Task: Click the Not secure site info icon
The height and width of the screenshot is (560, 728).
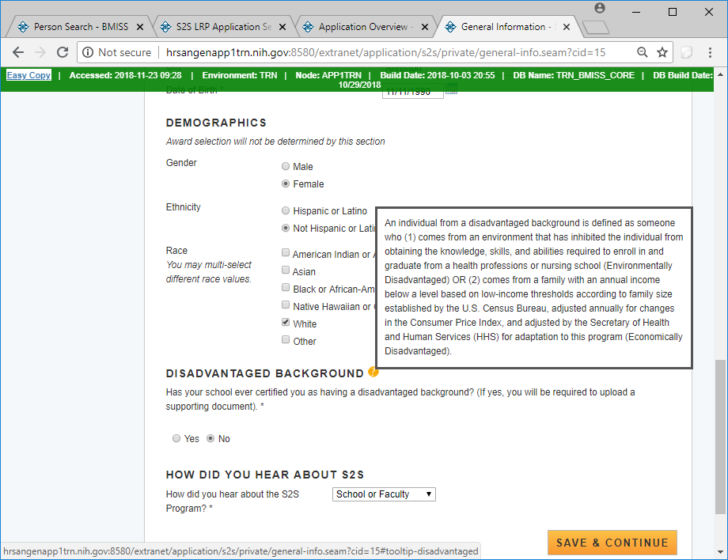Action: pyautogui.click(x=88, y=52)
